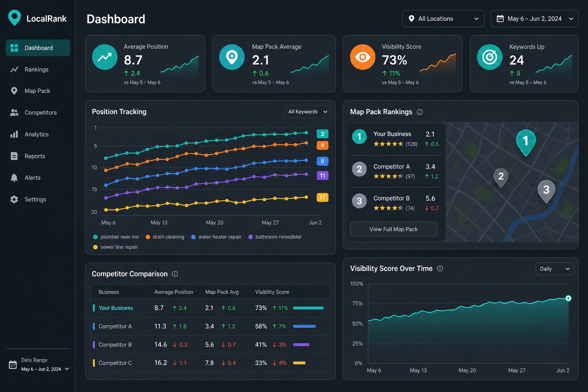This screenshot has height=392, width=588.
Task: Open the Analytics menu item
Action: [x=38, y=134]
